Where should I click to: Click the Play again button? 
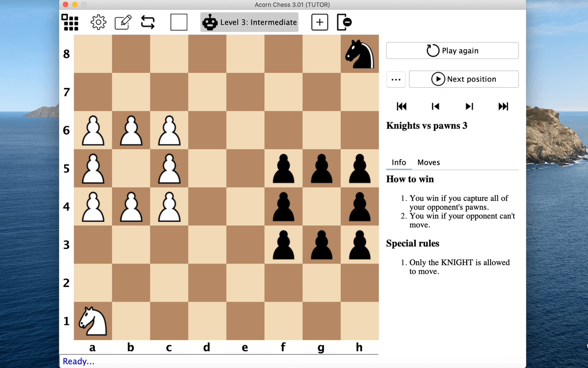pos(452,51)
